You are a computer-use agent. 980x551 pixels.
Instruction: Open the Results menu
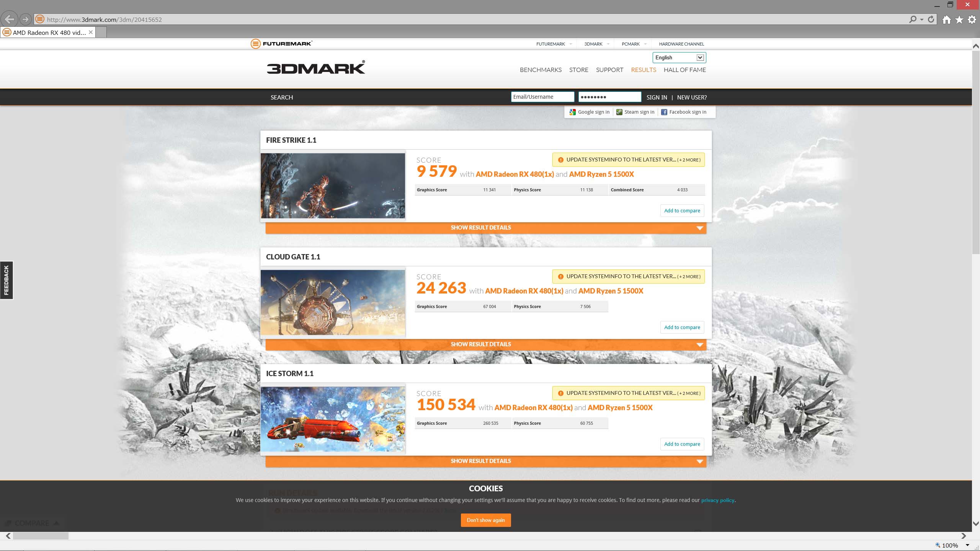644,70
